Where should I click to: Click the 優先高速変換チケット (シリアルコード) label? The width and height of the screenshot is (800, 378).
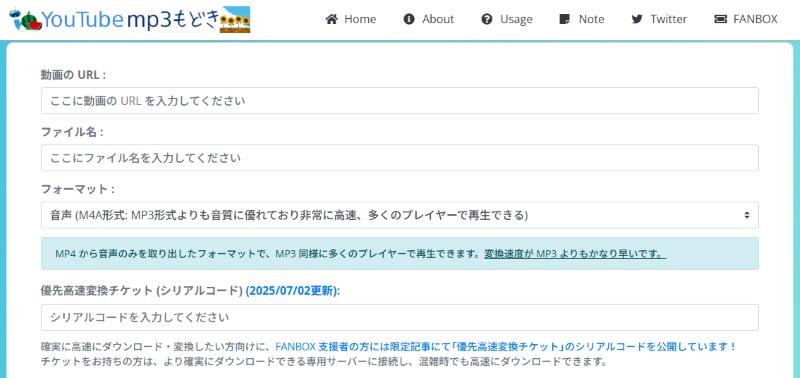(x=141, y=291)
